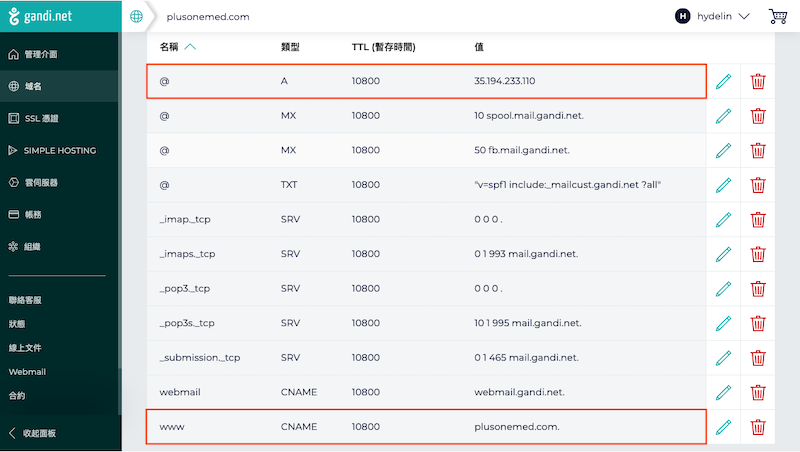Select the value 10 1 995 mail.gandi.net.
This screenshot has height=452, width=800.
tap(528, 323)
